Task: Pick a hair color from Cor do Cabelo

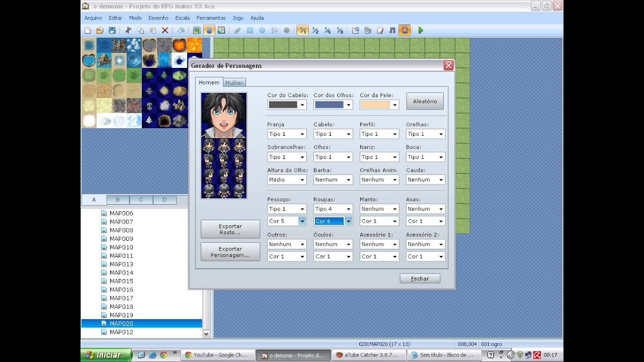Action: [287, 105]
